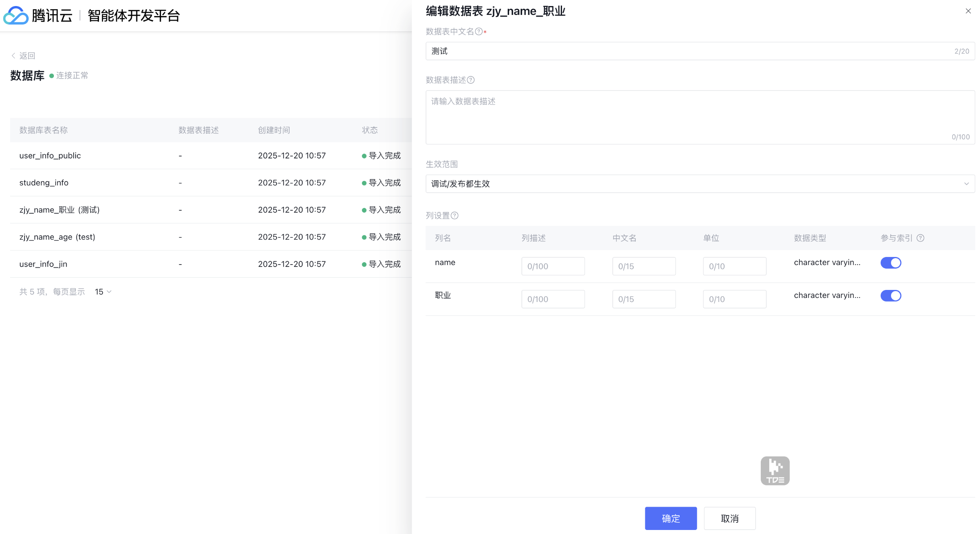Disable index toggle for 职业 column
This screenshot has height=534, width=980.
pos(891,296)
